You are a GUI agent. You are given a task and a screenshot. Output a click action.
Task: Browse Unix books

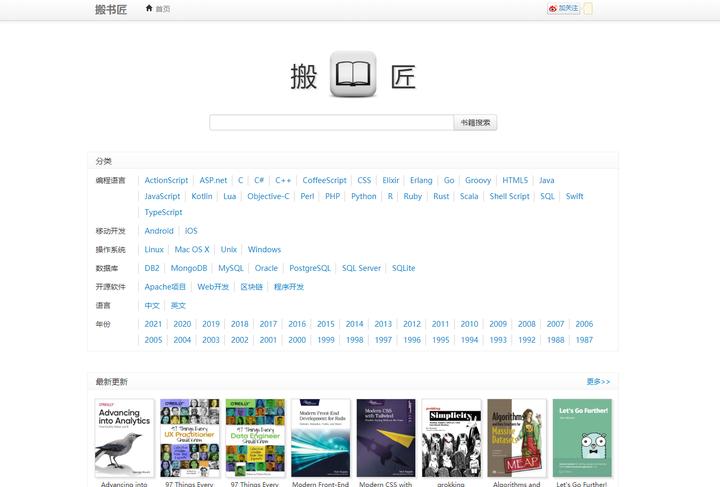[229, 250]
